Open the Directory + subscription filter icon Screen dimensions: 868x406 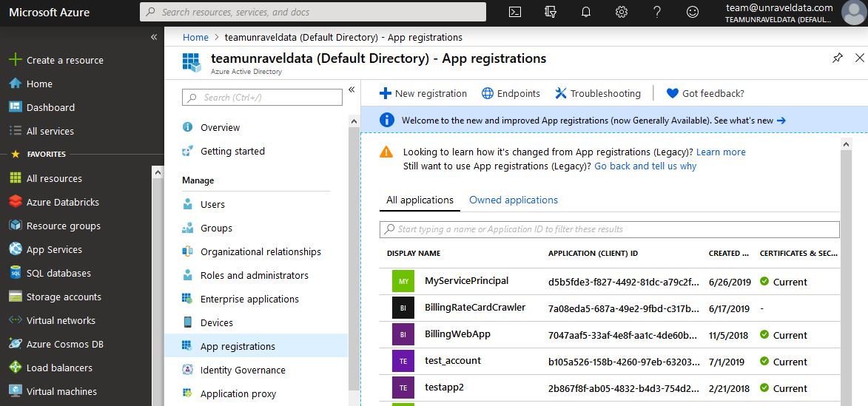551,12
